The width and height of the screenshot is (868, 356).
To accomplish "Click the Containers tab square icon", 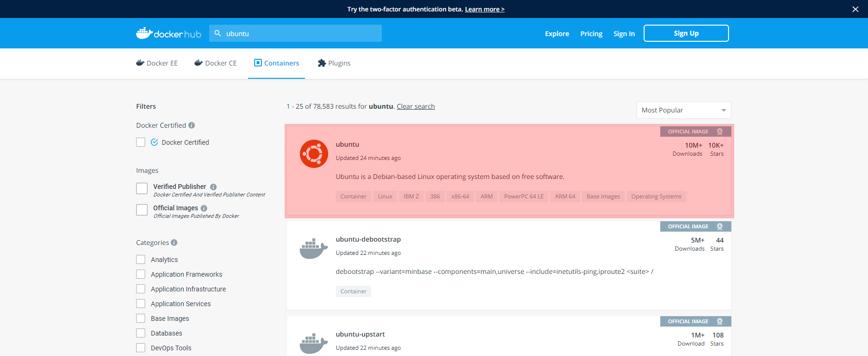I will pos(258,63).
